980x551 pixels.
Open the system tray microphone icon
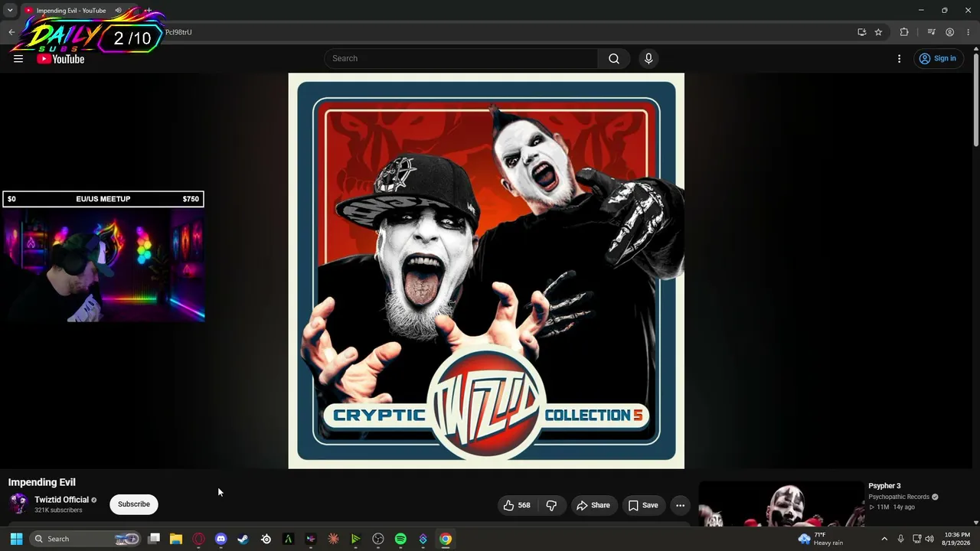pyautogui.click(x=901, y=539)
